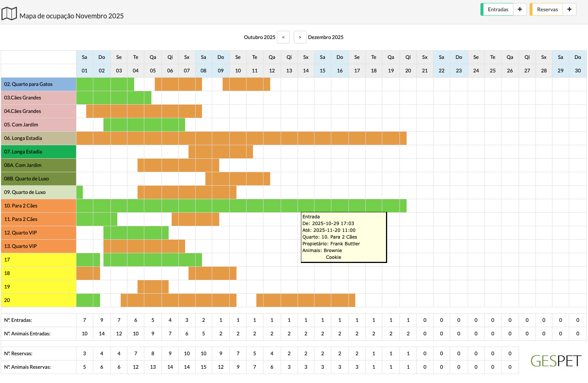Click the room 20 row label
The image size is (588, 383).
coord(39,300)
